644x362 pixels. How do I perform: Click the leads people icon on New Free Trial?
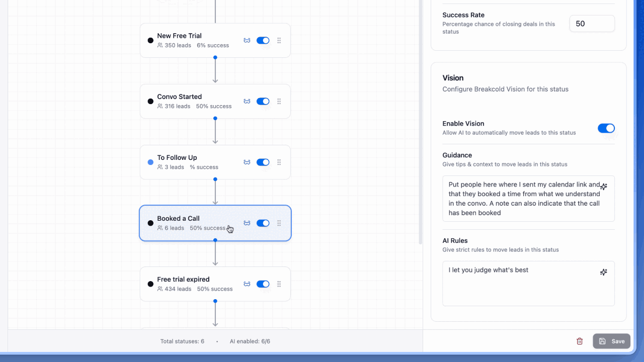click(160, 45)
